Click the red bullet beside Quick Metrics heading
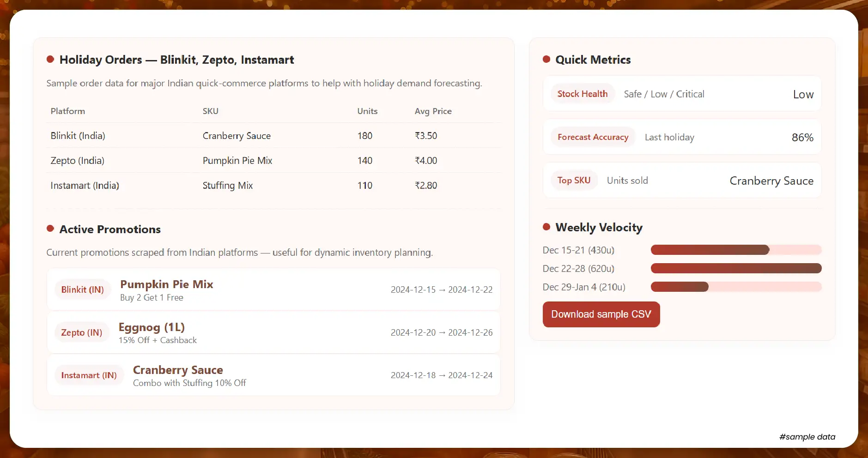The image size is (868, 458). coord(546,59)
